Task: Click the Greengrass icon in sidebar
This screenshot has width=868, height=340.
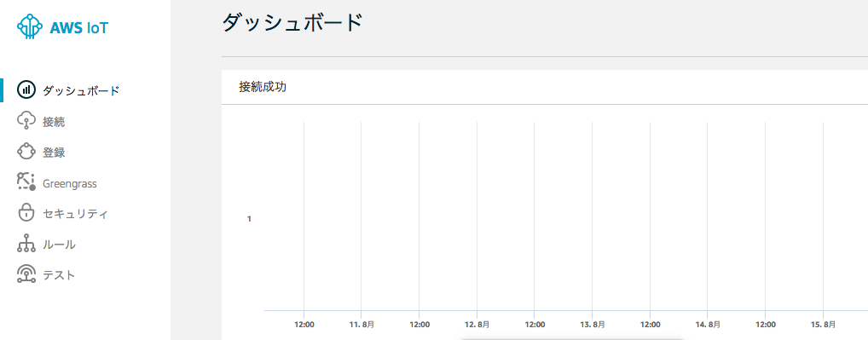Action: [26, 182]
